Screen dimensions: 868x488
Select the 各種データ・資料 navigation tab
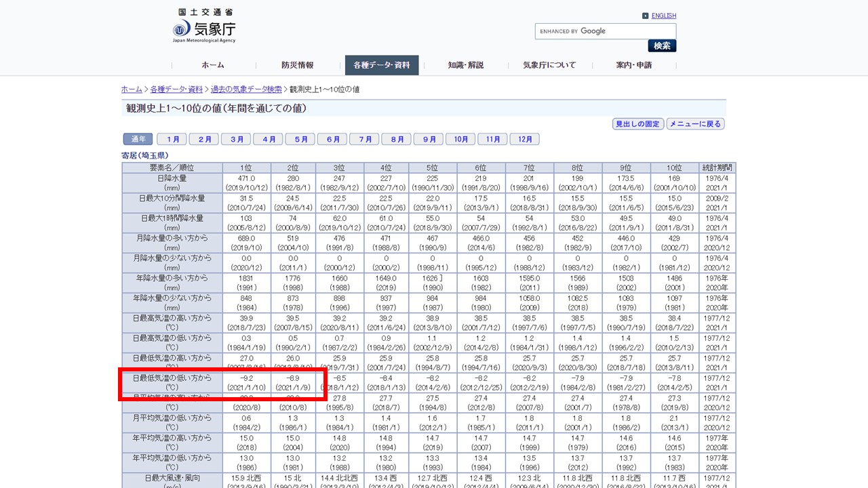(x=382, y=65)
